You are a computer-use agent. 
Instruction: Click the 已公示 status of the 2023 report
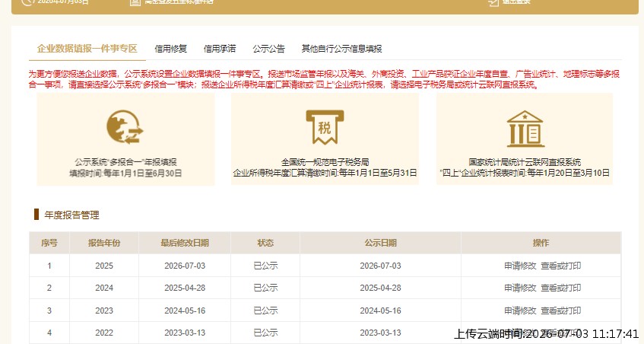(265, 311)
